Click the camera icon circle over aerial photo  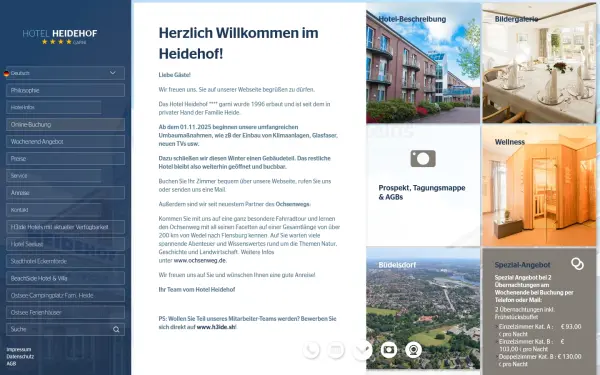(x=389, y=350)
